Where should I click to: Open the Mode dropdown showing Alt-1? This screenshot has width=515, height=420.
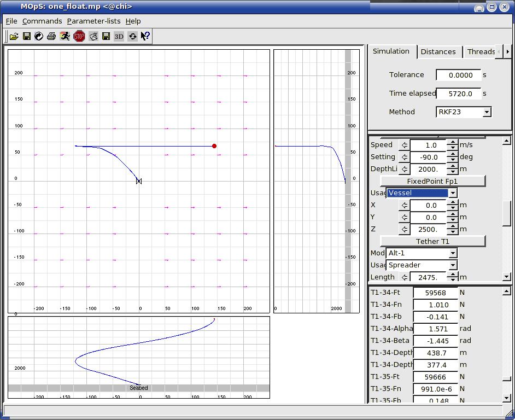[422, 253]
